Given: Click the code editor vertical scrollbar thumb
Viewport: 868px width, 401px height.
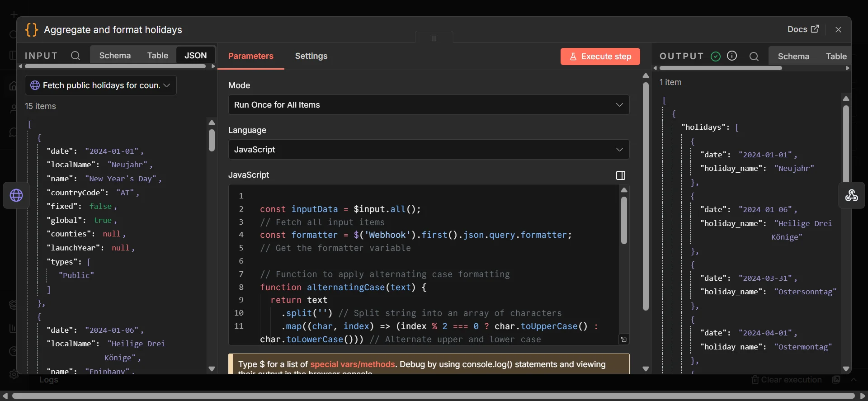Looking at the screenshot, I should pyautogui.click(x=624, y=221).
